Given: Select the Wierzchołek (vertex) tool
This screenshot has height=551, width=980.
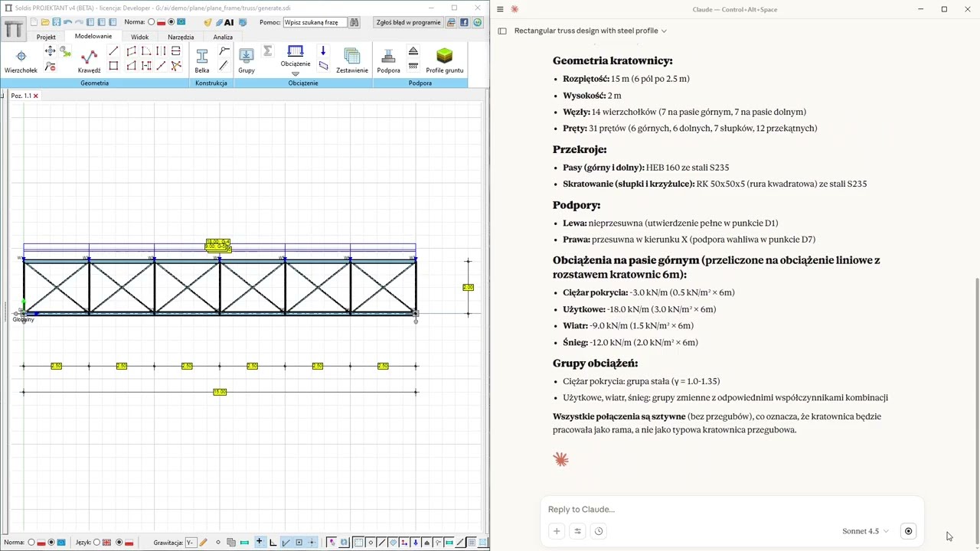Looking at the screenshot, I should [21, 60].
